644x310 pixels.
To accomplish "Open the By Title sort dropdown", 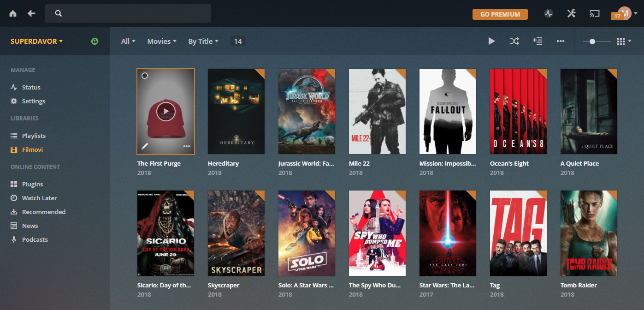I will pyautogui.click(x=203, y=41).
